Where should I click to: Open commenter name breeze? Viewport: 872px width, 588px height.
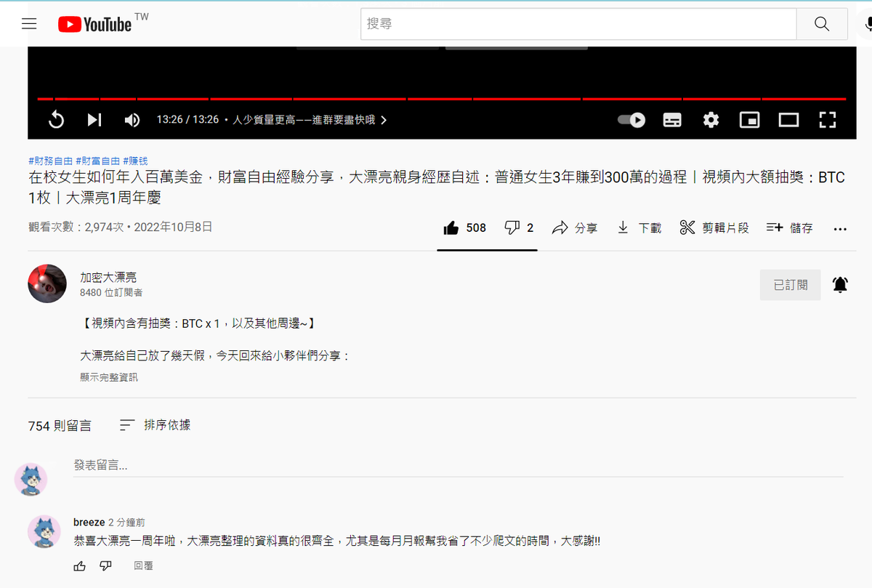89,523
